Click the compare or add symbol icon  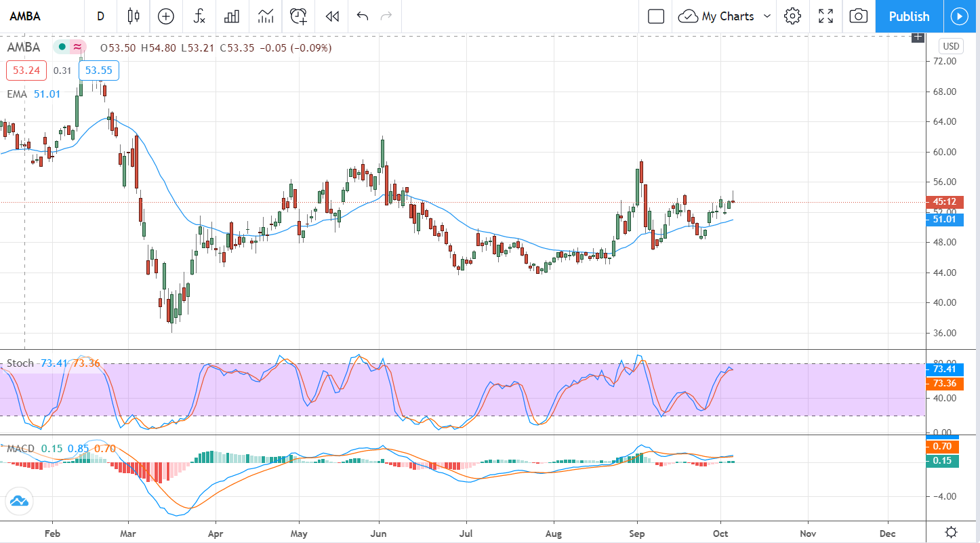pyautogui.click(x=166, y=16)
